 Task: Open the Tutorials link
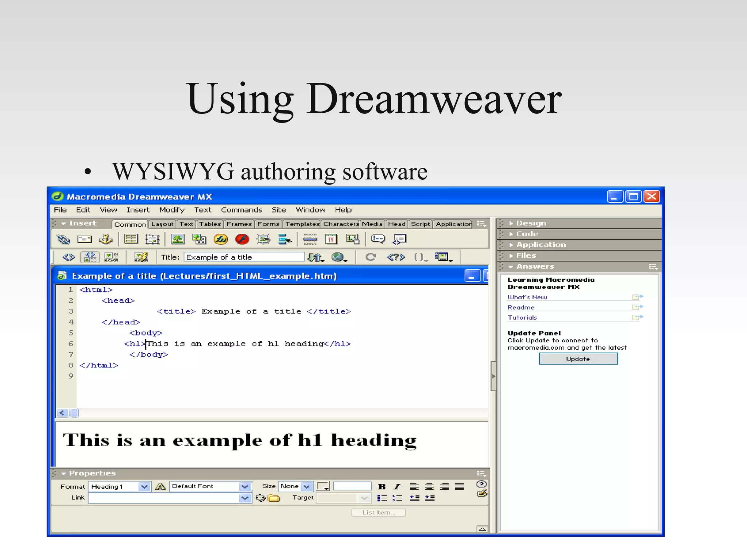522,318
